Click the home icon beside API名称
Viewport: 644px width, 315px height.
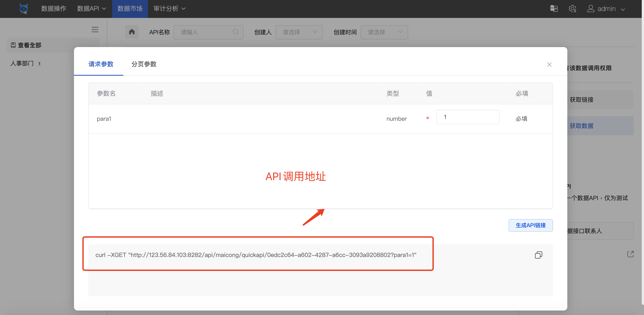pos(132,32)
